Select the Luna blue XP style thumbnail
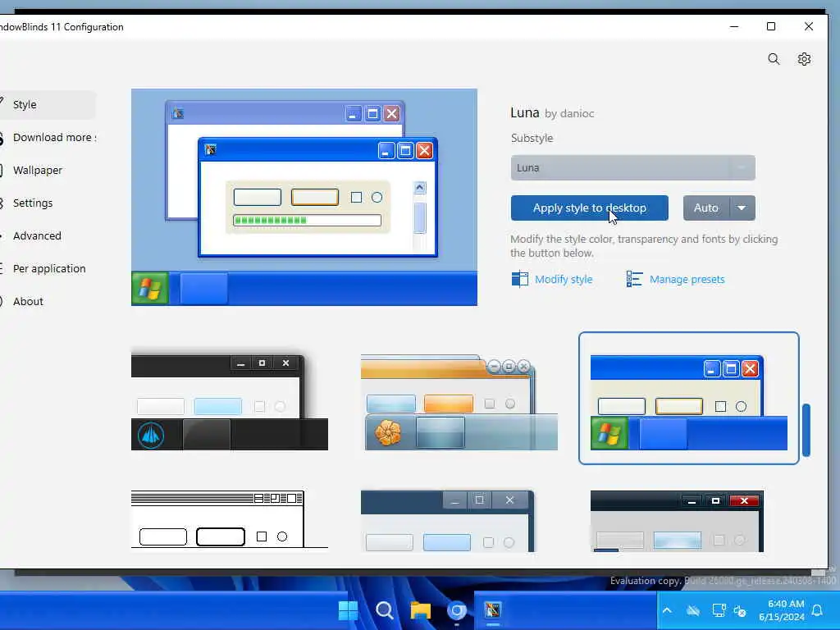 [689, 398]
